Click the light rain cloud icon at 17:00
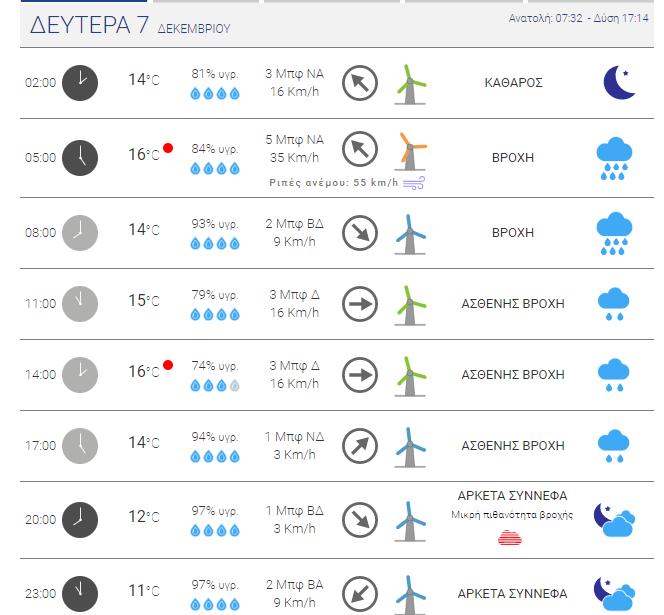Viewport: 664px width, 615px height. (614, 446)
